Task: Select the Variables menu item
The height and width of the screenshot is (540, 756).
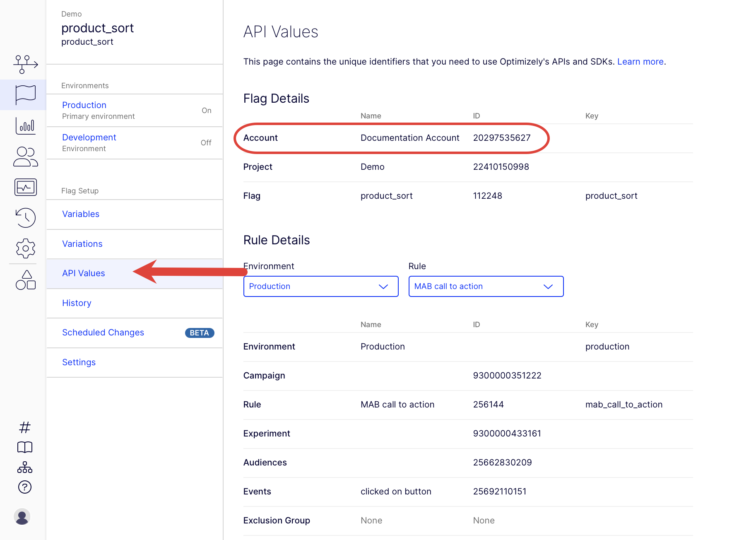Action: 81,214
